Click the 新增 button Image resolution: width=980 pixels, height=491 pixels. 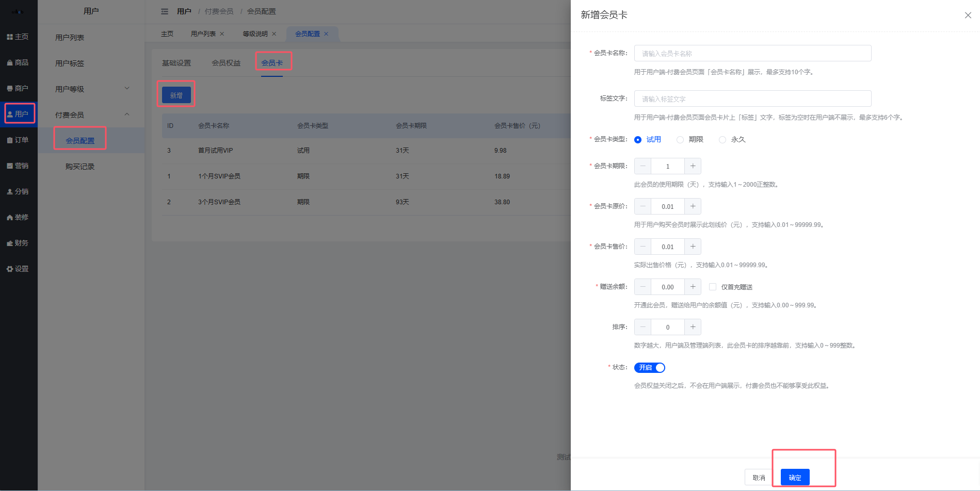(x=175, y=94)
